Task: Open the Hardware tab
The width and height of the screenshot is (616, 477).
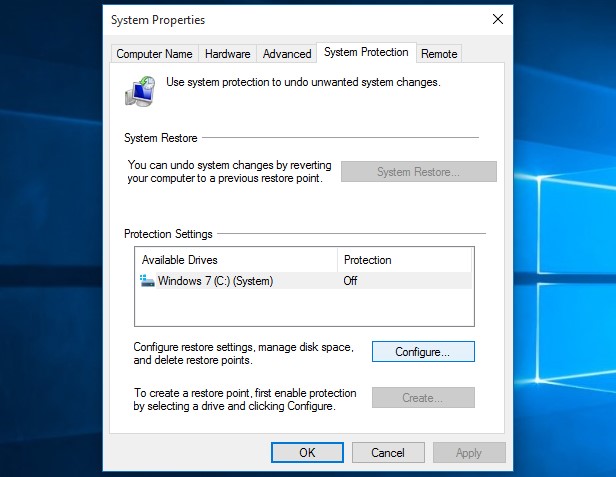Action: pyautogui.click(x=227, y=54)
